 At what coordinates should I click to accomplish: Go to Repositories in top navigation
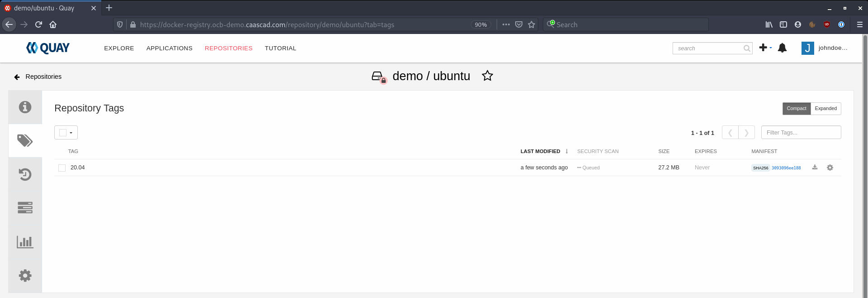point(228,48)
